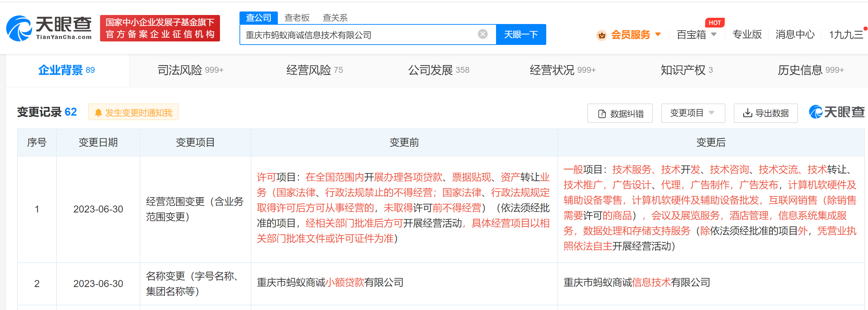
Task: Clear the search box with X icon
Action: pyautogui.click(x=483, y=34)
